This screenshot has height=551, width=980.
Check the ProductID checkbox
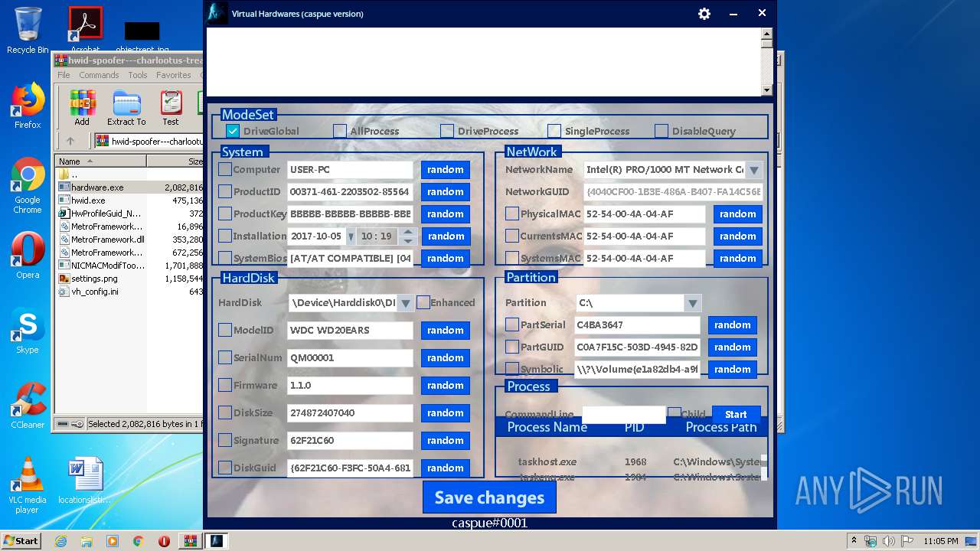(x=225, y=191)
